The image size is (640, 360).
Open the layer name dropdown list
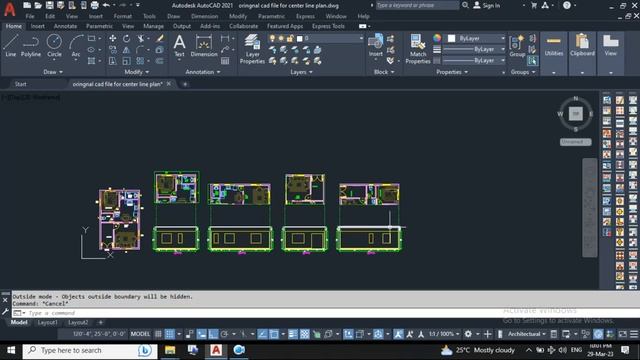361,38
